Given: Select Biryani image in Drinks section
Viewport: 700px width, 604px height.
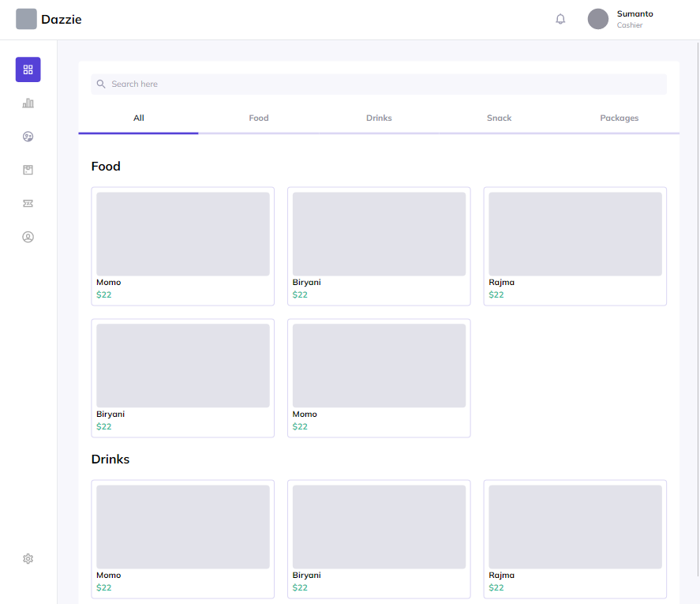Looking at the screenshot, I should (x=379, y=527).
